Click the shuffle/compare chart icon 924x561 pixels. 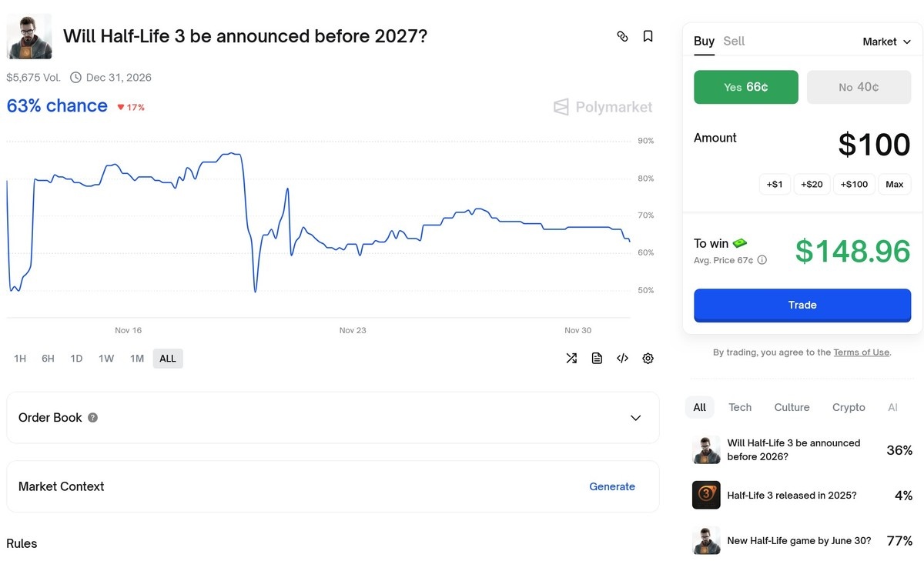571,358
